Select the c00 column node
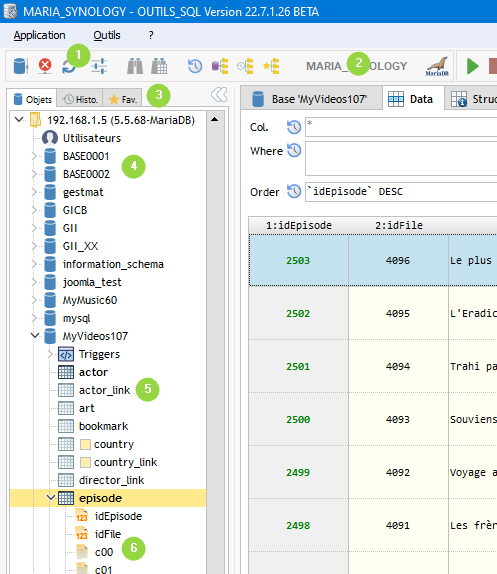 104,552
